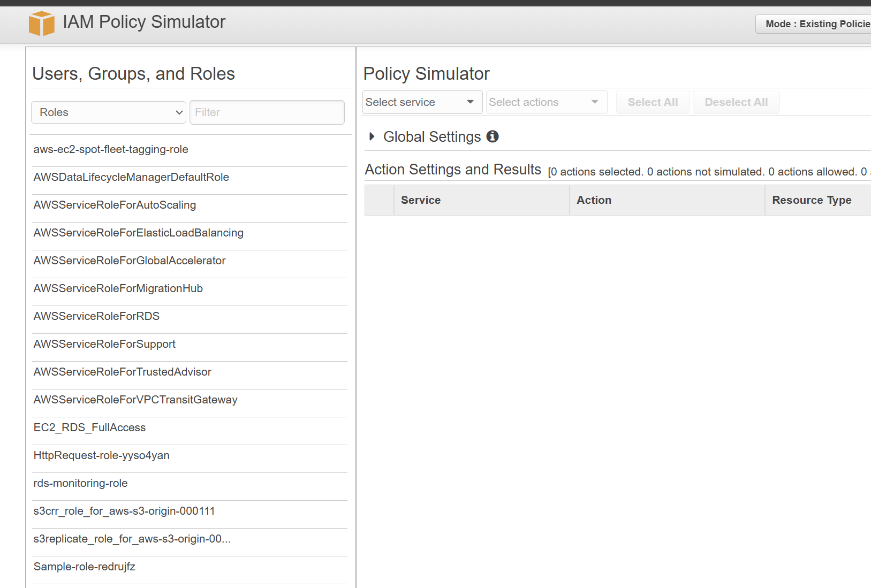Click the Deselect All button
This screenshot has height=588, width=871.
(736, 102)
